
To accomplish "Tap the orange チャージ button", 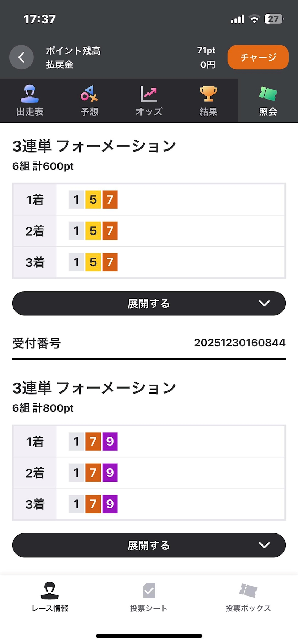I will pyautogui.click(x=258, y=57).
